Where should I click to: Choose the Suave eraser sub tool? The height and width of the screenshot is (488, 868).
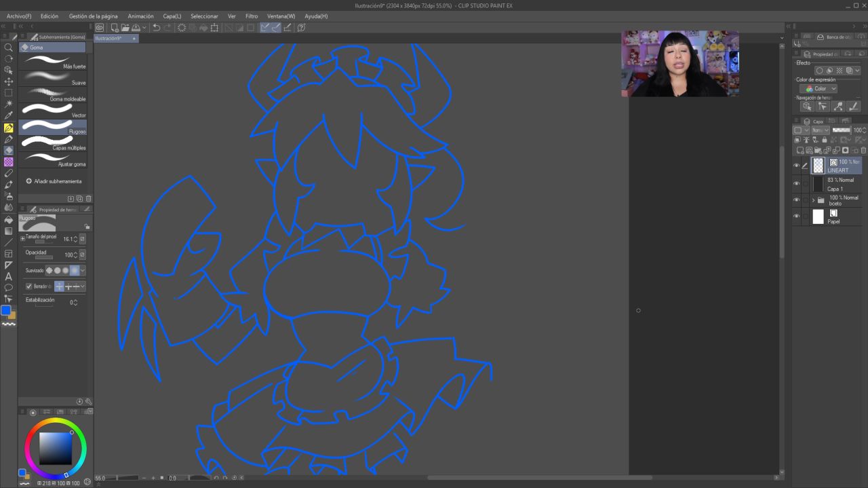click(x=53, y=77)
